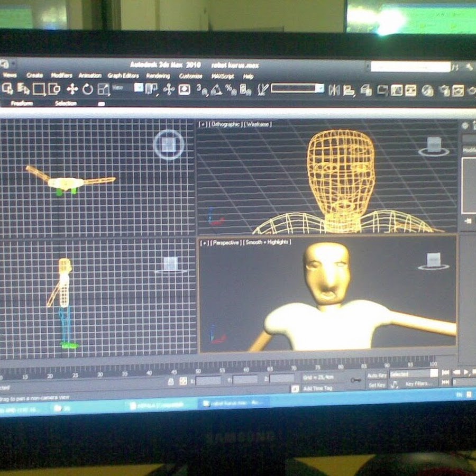Click the Select and Scale tool
The width and height of the screenshot is (476, 476).
[x=103, y=89]
